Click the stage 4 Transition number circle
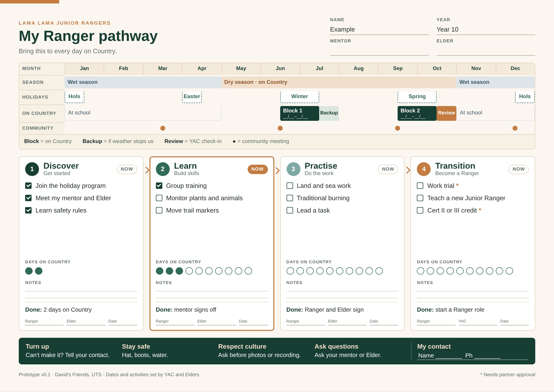 click(424, 169)
